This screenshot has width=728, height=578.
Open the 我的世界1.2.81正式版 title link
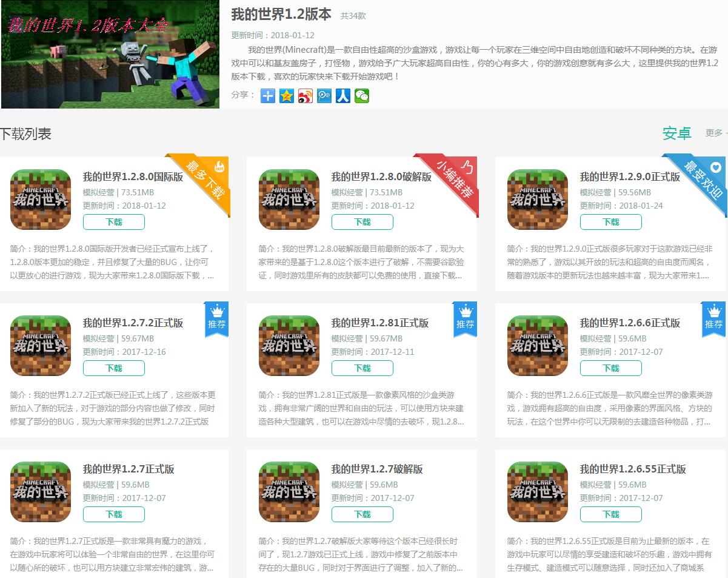click(380, 323)
